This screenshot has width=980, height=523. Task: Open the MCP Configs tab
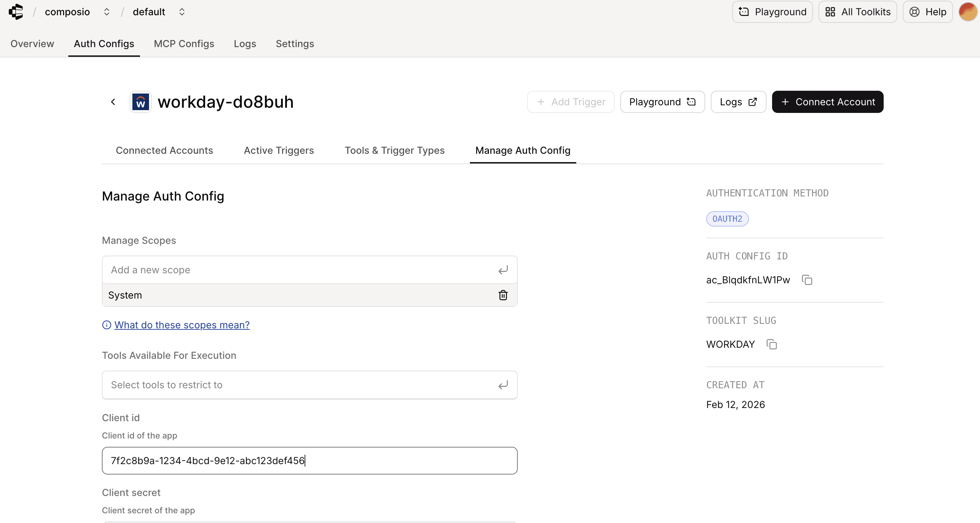[184, 44]
